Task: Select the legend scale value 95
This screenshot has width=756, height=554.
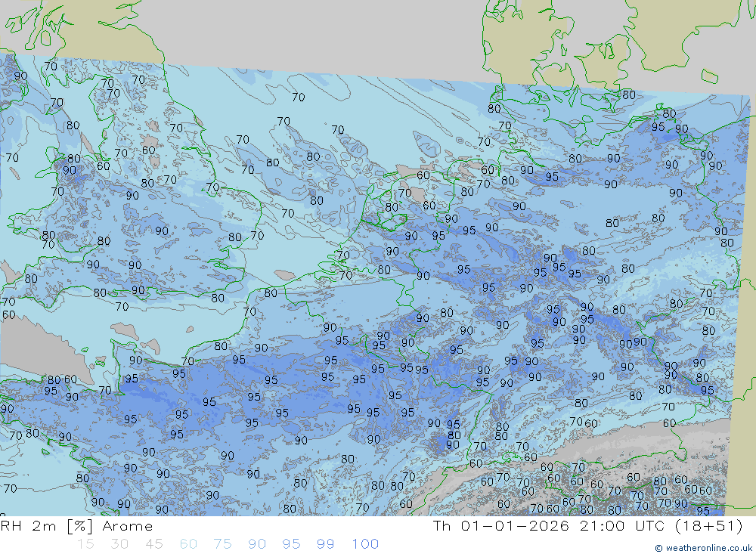Action: [291, 544]
